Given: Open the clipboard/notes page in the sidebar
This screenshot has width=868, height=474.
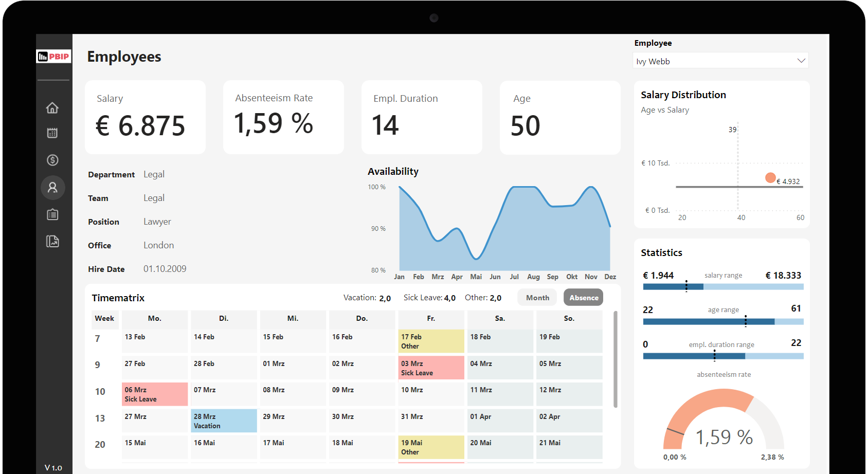Looking at the screenshot, I should 52,214.
